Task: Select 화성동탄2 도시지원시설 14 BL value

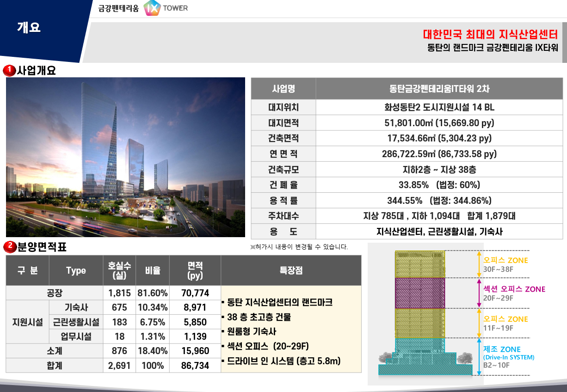Action: click(x=439, y=107)
